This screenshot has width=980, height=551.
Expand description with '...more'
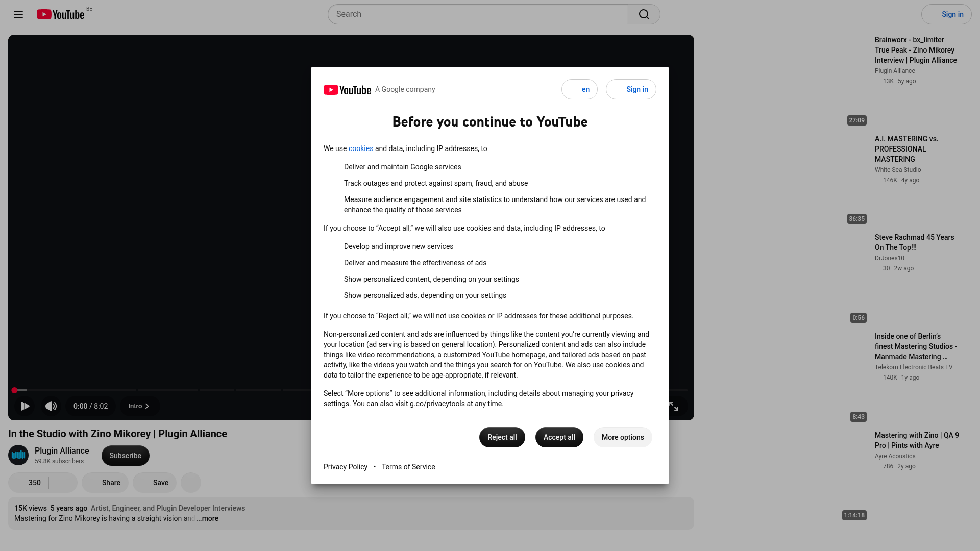[x=207, y=518]
